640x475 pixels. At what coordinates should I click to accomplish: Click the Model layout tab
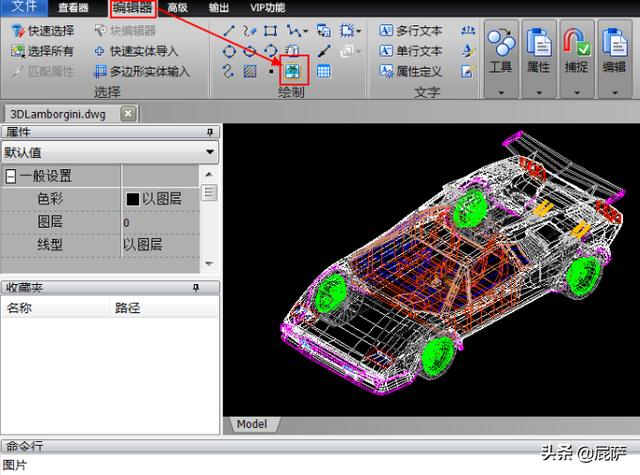pos(252,424)
